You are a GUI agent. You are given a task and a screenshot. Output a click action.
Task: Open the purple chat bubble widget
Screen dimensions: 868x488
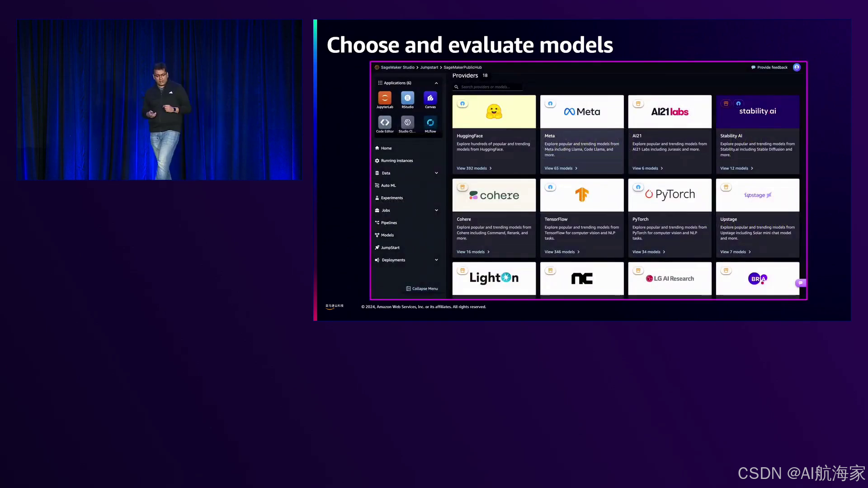801,283
